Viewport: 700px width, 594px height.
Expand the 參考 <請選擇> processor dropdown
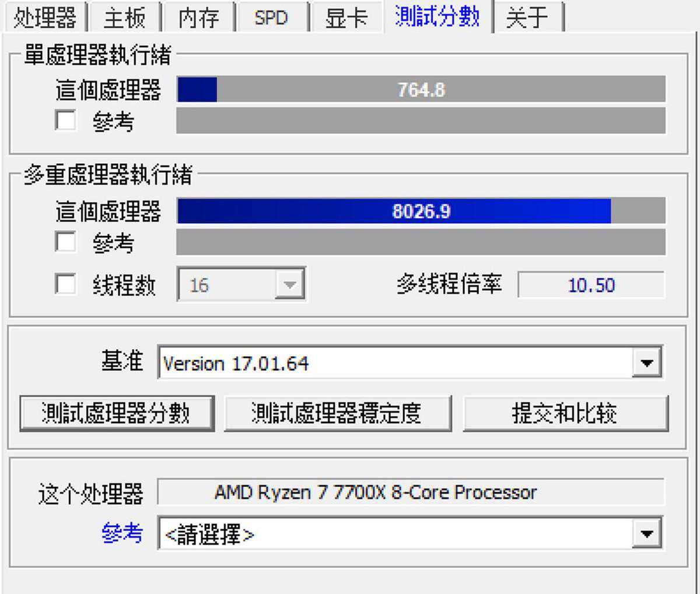click(x=646, y=533)
